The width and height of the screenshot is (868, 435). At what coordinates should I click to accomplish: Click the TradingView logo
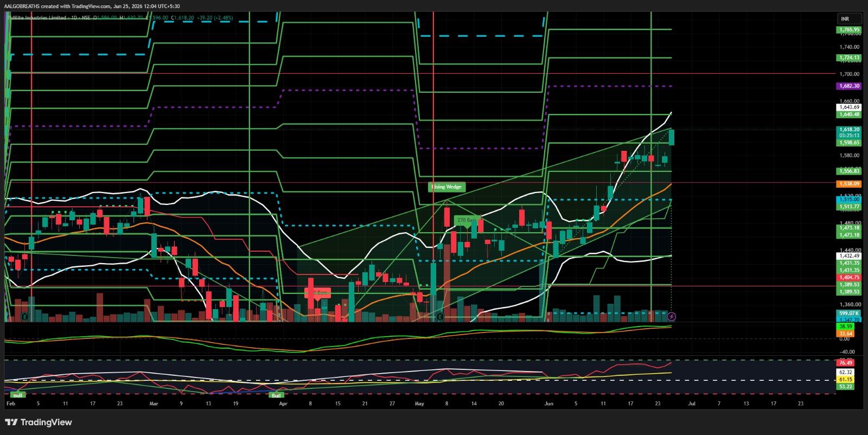[39, 422]
